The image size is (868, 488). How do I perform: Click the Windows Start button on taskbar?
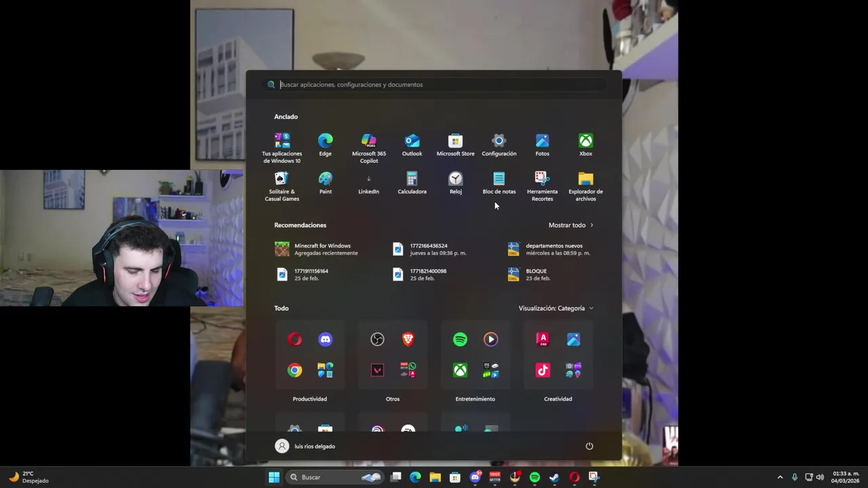(274, 477)
